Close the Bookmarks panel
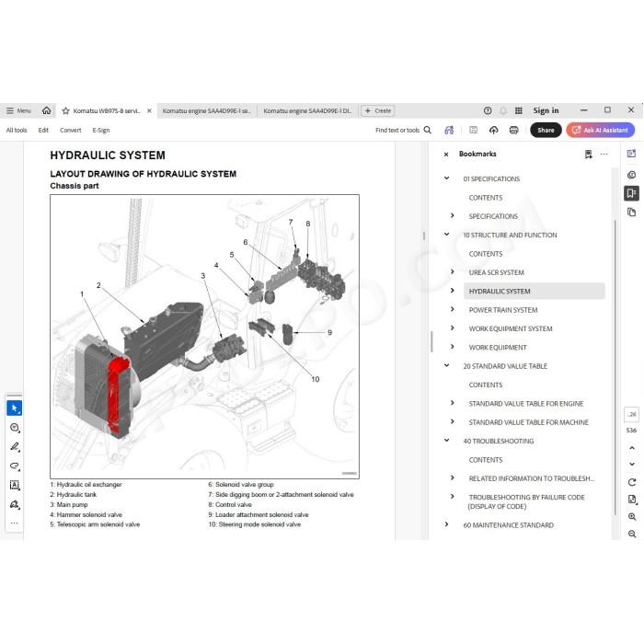 [x=446, y=155]
